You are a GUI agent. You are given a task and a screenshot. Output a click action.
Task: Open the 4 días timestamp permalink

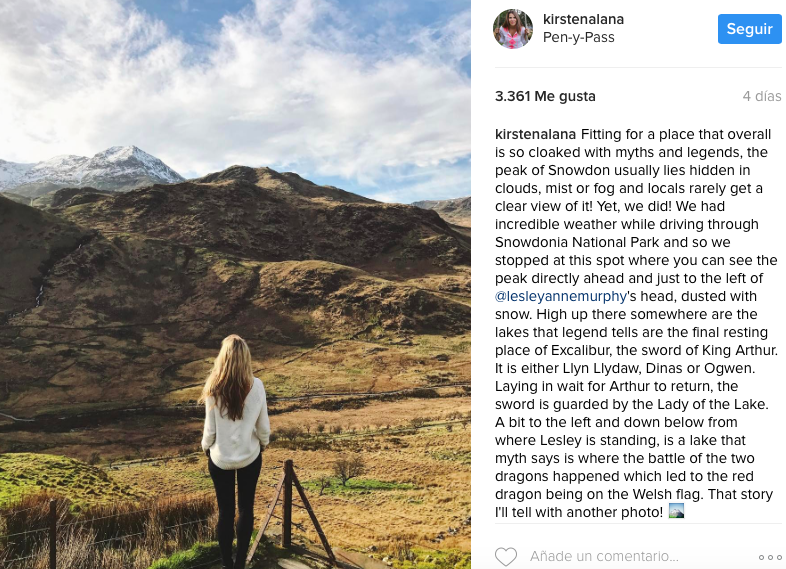coord(761,96)
